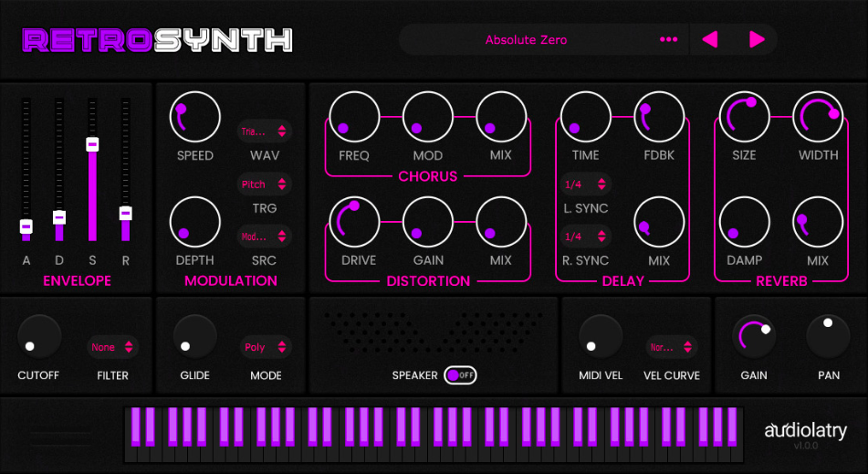Click the Reverb Mix knob
Image resolution: width=868 pixels, height=474 pixels.
[818, 222]
